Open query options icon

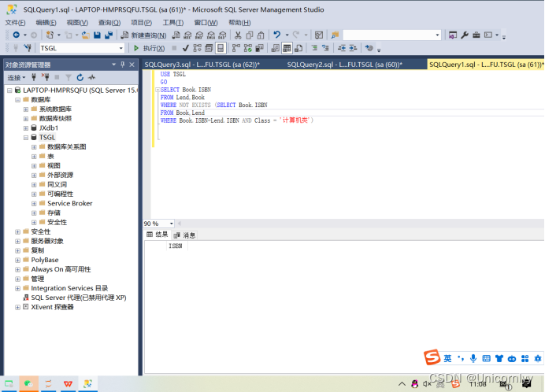point(209,48)
